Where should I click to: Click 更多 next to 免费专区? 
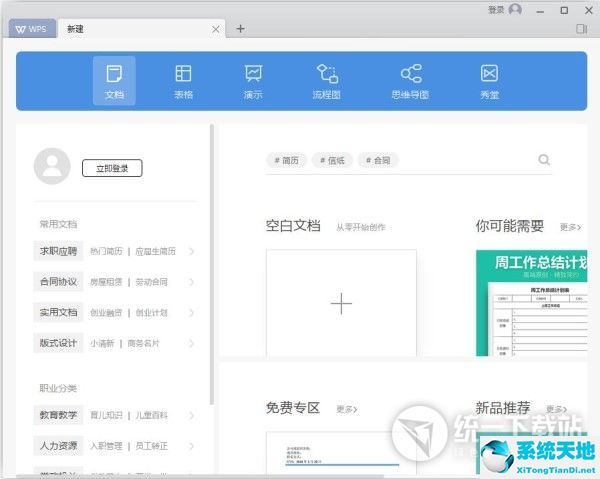(x=347, y=409)
